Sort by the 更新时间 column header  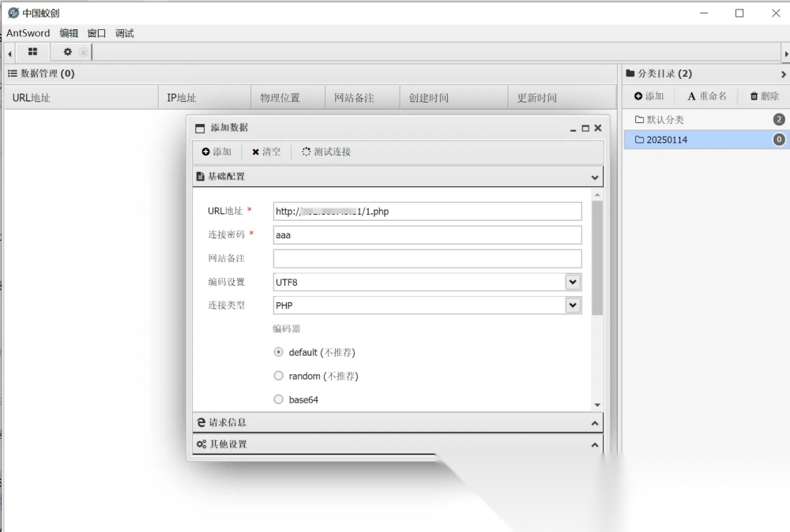click(x=562, y=98)
